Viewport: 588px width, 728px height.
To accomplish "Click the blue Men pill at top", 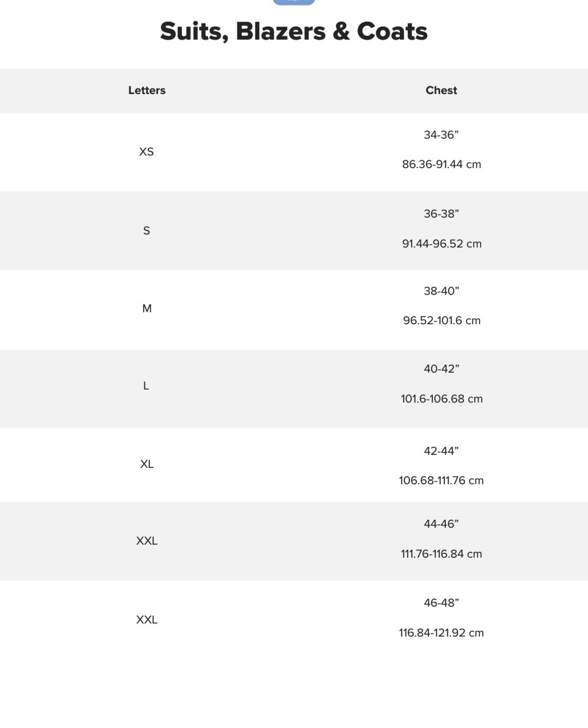I will 294,2.
